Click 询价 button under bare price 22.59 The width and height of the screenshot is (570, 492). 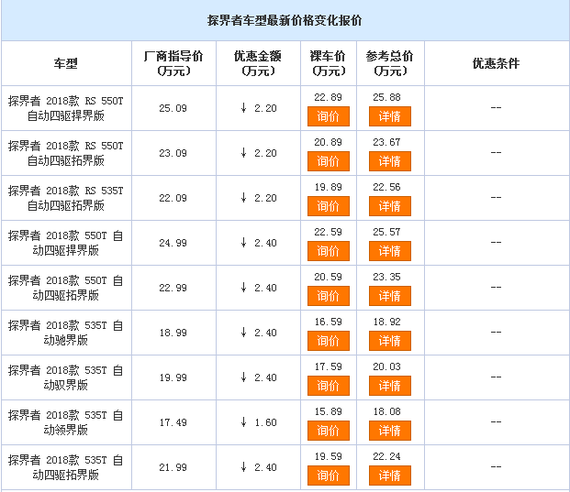coord(328,251)
